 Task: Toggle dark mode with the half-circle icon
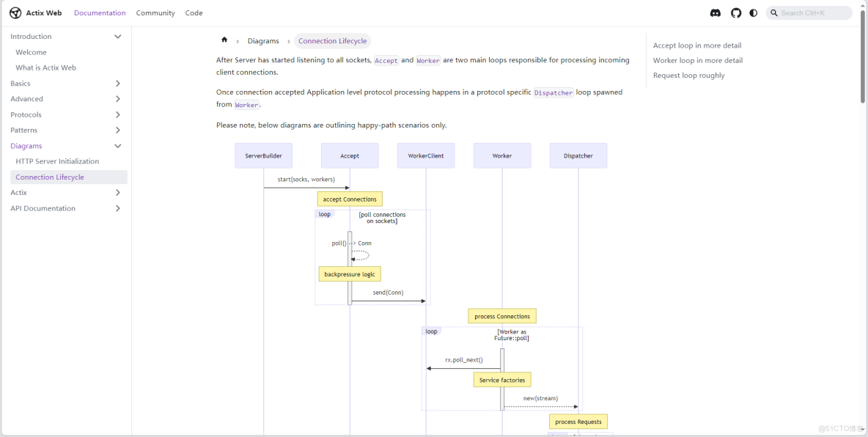point(754,12)
